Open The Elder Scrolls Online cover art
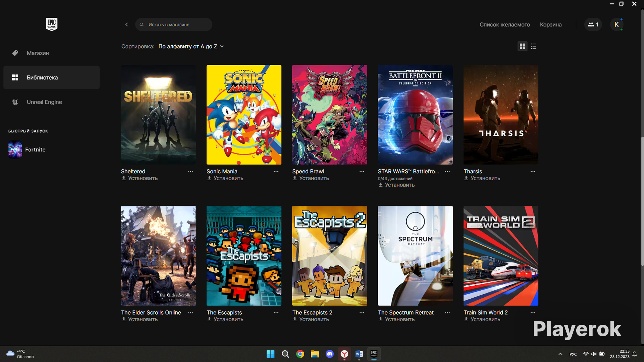Image resolution: width=644 pixels, height=362 pixels. (158, 256)
